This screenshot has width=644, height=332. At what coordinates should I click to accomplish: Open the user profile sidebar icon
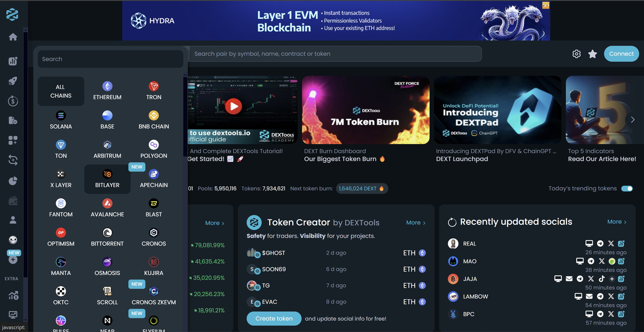(13, 220)
